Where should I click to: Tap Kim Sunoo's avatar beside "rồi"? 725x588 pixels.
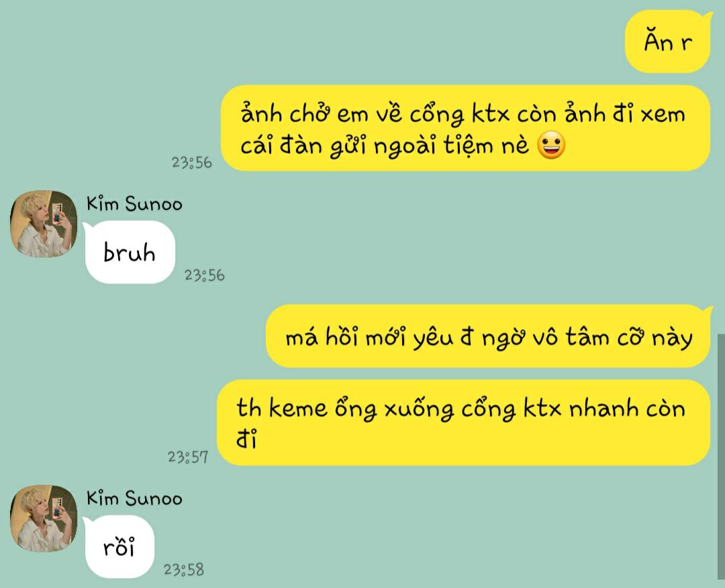pyautogui.click(x=44, y=518)
